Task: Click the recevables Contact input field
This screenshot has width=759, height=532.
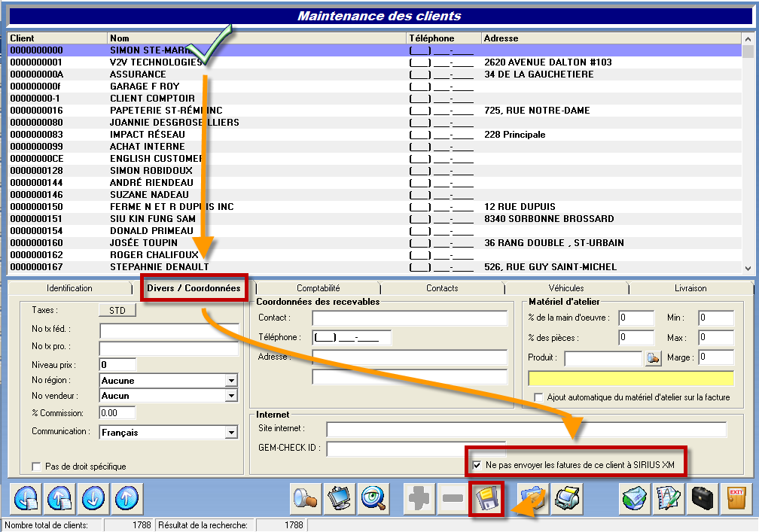Action: click(410, 318)
